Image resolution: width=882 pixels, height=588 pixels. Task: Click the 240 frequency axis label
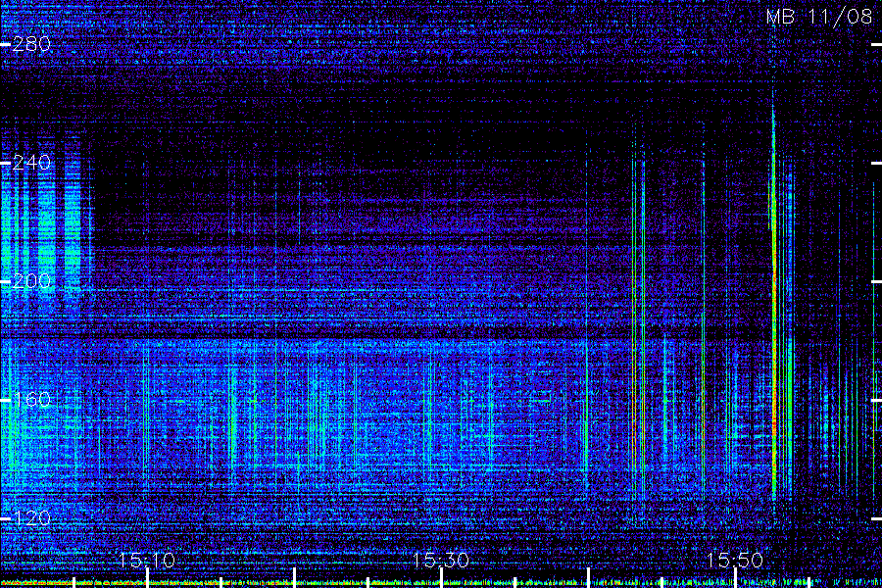point(31,163)
